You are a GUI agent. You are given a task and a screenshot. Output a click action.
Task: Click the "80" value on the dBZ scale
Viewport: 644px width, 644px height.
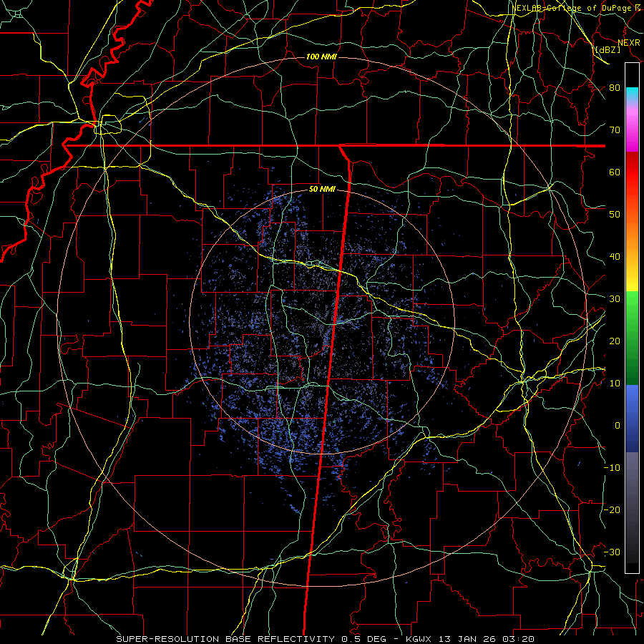point(615,88)
